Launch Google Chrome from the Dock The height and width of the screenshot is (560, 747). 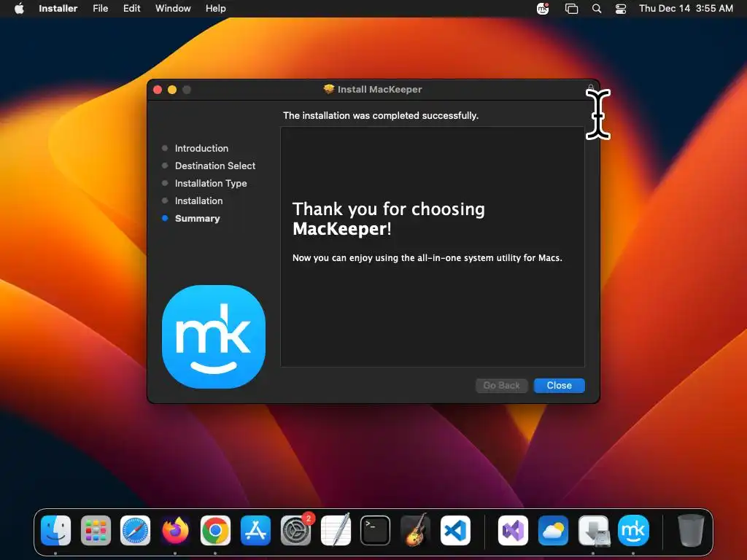[215, 530]
